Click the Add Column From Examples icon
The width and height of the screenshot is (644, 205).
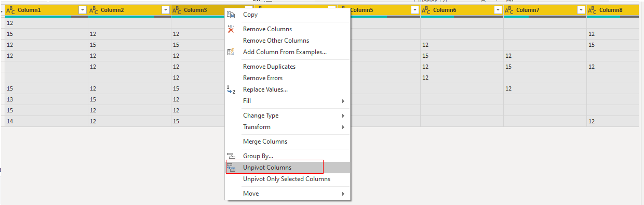click(232, 52)
